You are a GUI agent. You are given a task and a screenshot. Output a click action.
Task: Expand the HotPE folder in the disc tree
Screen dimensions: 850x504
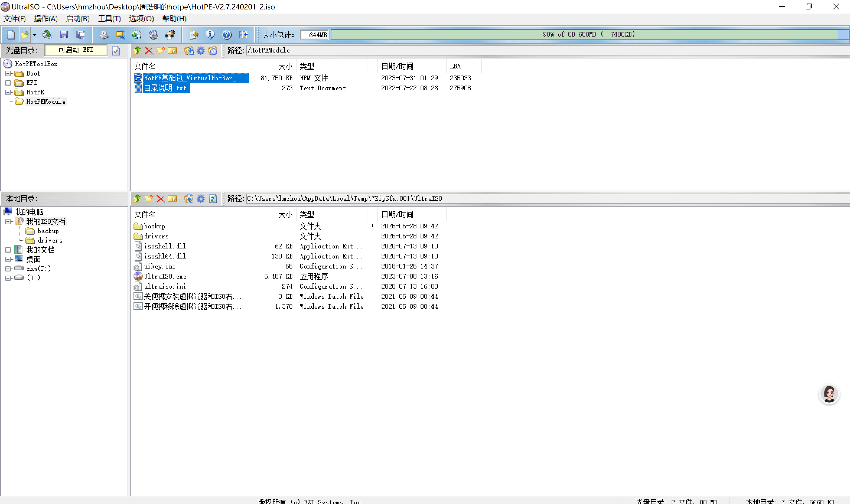coord(8,92)
